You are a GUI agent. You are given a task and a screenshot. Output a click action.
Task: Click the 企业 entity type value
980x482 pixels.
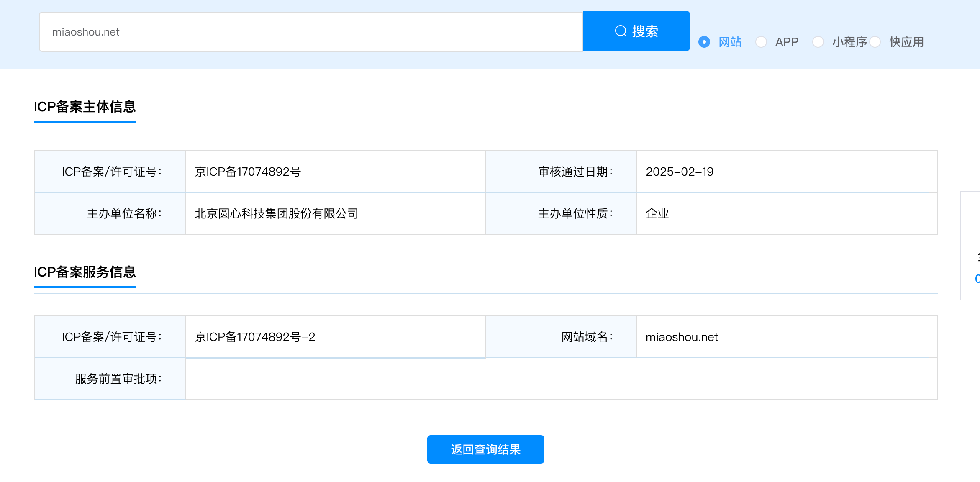(x=657, y=213)
